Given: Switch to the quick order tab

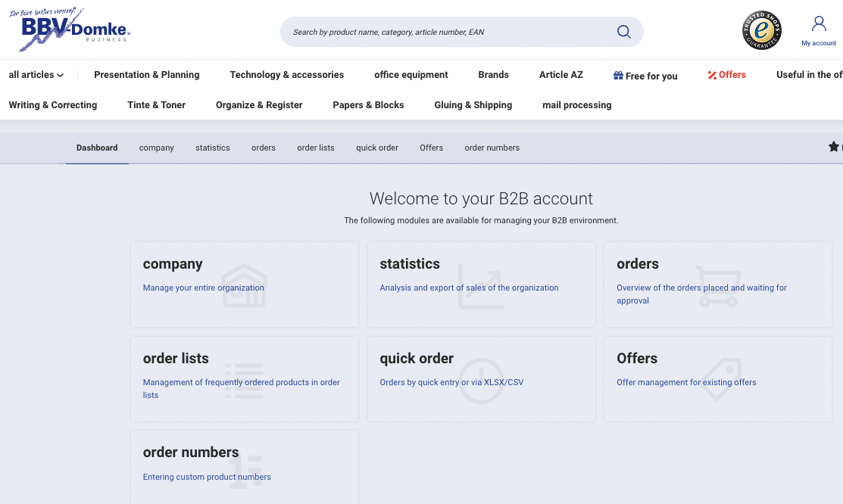Looking at the screenshot, I should 377,148.
